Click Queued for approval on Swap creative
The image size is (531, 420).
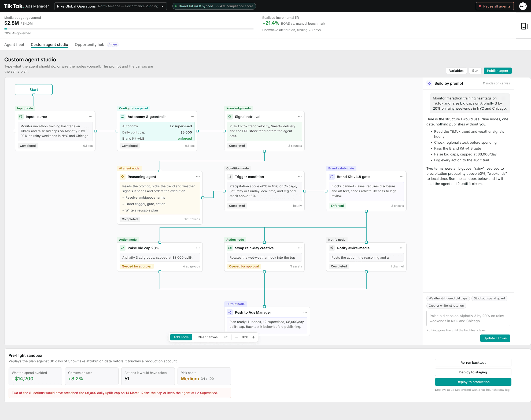coord(244,266)
